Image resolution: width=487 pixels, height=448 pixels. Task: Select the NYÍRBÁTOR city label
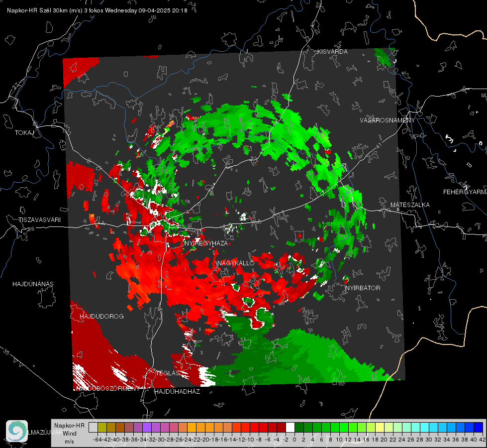point(363,288)
